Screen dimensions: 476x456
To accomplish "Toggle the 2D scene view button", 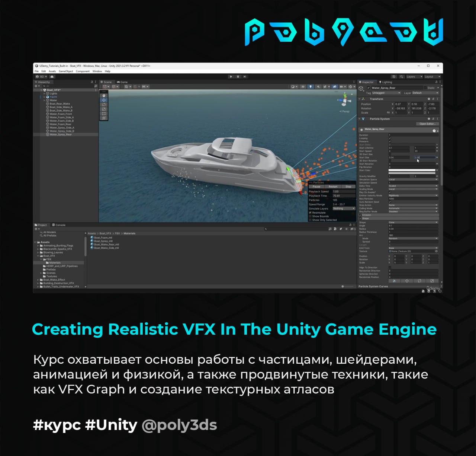I will [303, 87].
